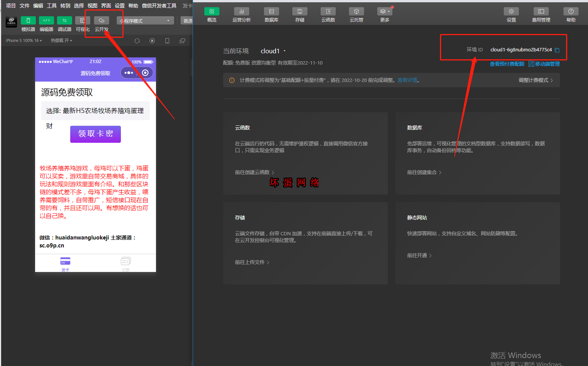Click 查看预付费配额 link
This screenshot has height=366, width=588.
[507, 64]
